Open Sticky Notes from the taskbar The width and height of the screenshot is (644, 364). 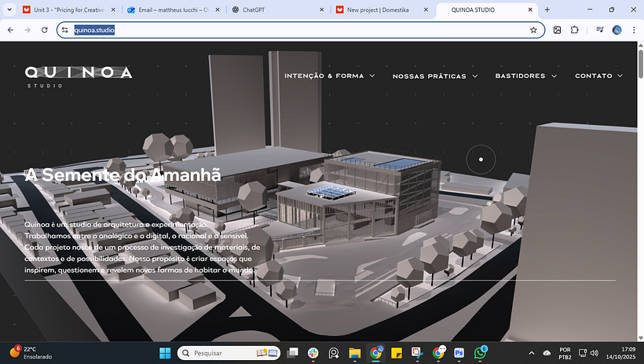(397, 353)
